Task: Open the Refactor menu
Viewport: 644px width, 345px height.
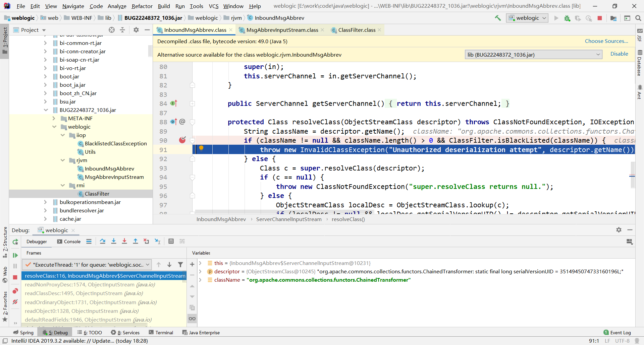Action: [142, 6]
